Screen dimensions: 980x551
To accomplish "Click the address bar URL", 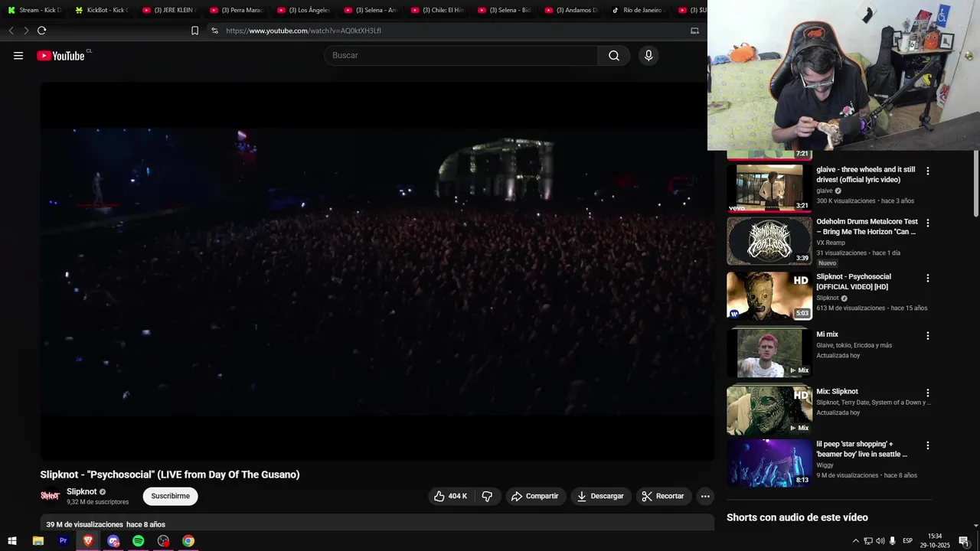I will click(304, 31).
